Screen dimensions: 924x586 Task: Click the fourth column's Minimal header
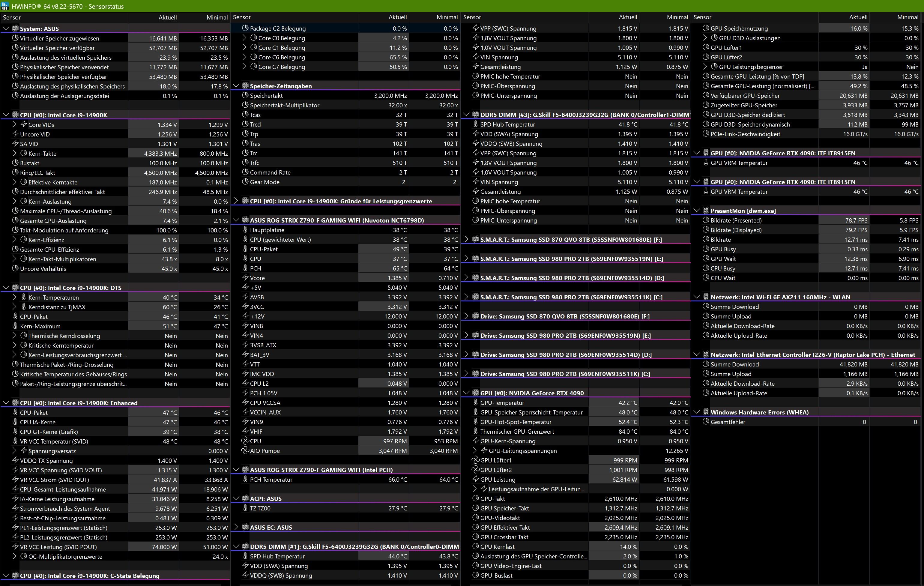(x=896, y=17)
